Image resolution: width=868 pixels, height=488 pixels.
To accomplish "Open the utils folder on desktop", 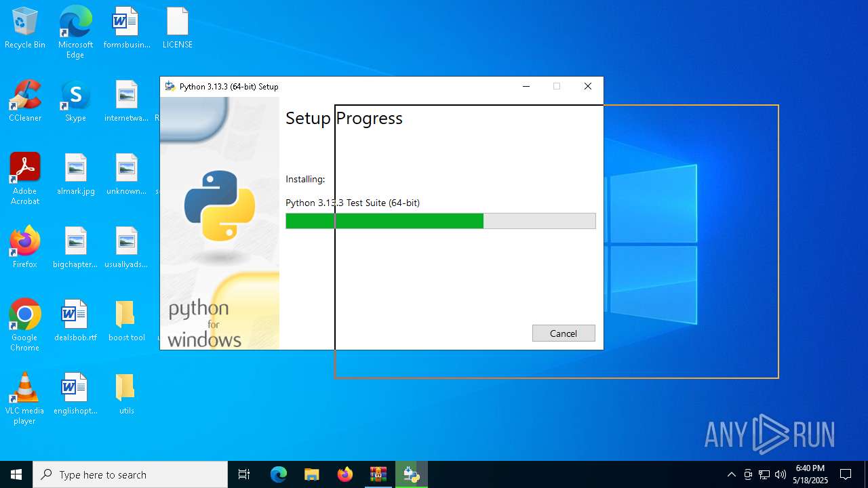I will pos(127,394).
